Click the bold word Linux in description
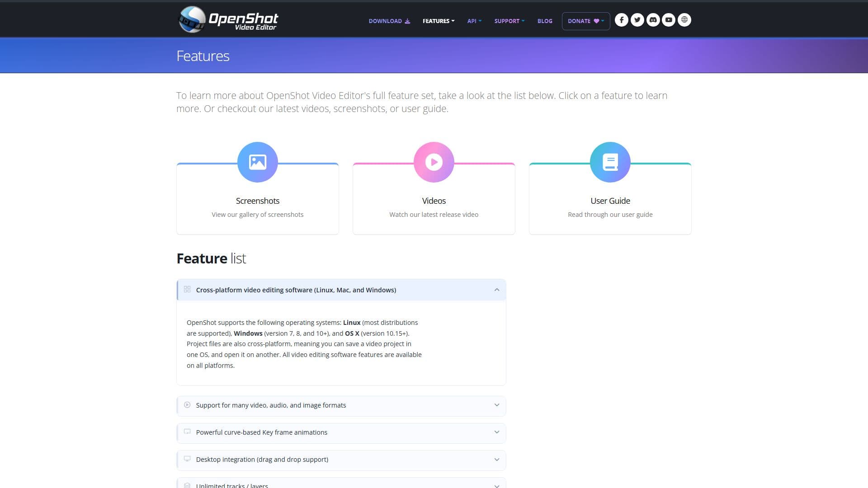Image resolution: width=868 pixels, height=488 pixels. pyautogui.click(x=352, y=323)
